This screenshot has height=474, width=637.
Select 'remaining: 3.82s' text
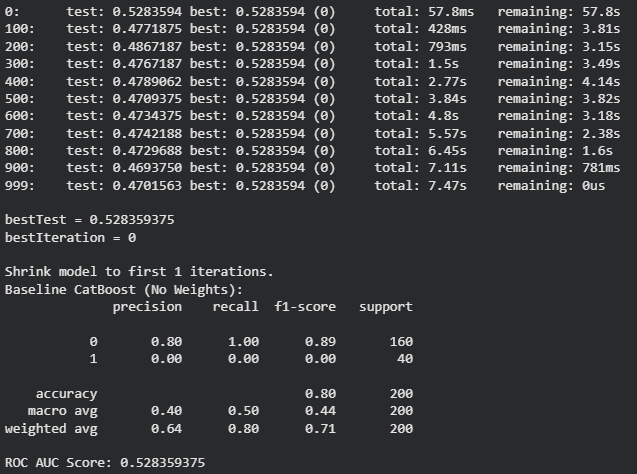(559, 99)
